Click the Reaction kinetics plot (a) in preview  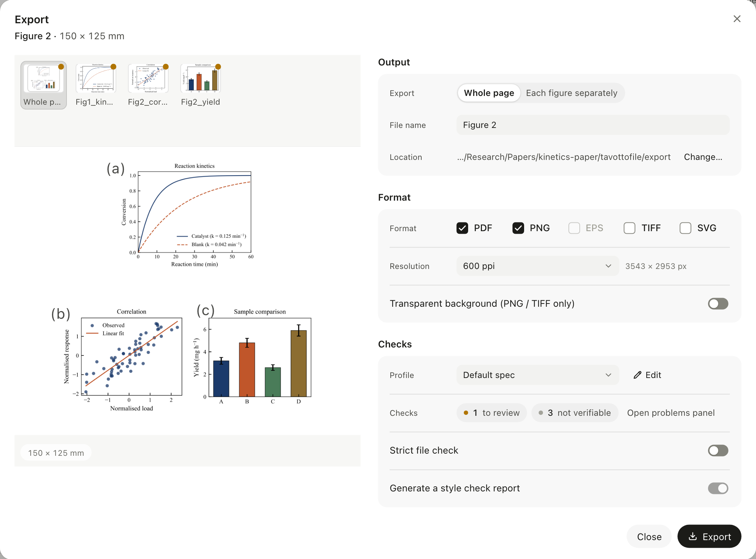tap(188, 215)
